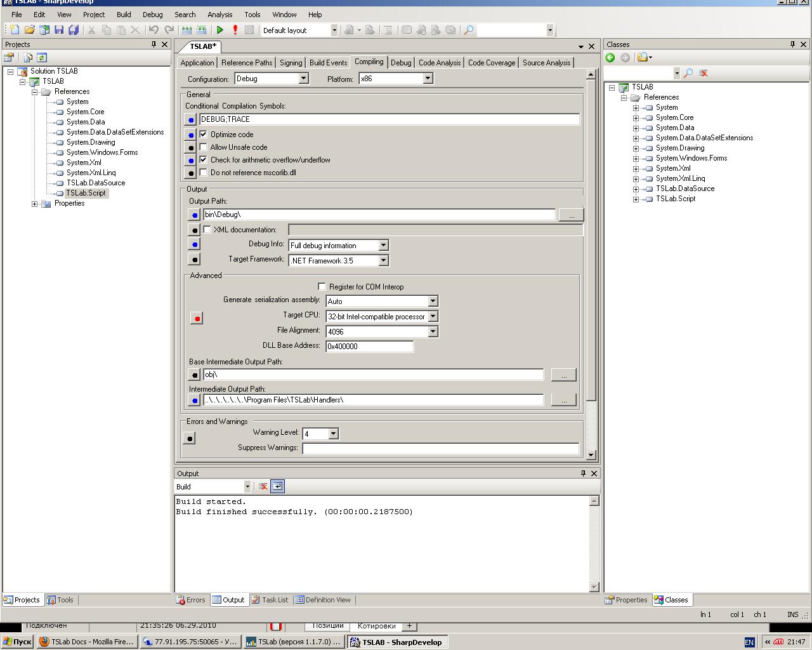The height and width of the screenshot is (650, 812).
Task: Open the Build menu
Action: pyautogui.click(x=124, y=14)
